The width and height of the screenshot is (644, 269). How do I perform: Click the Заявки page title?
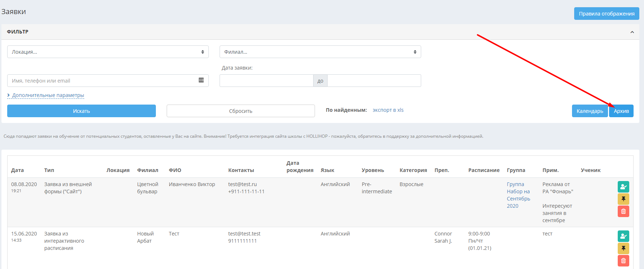[14, 12]
